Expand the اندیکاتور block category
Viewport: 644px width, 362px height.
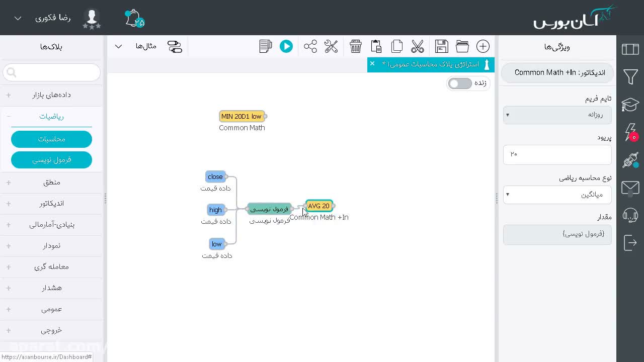[x=51, y=204]
